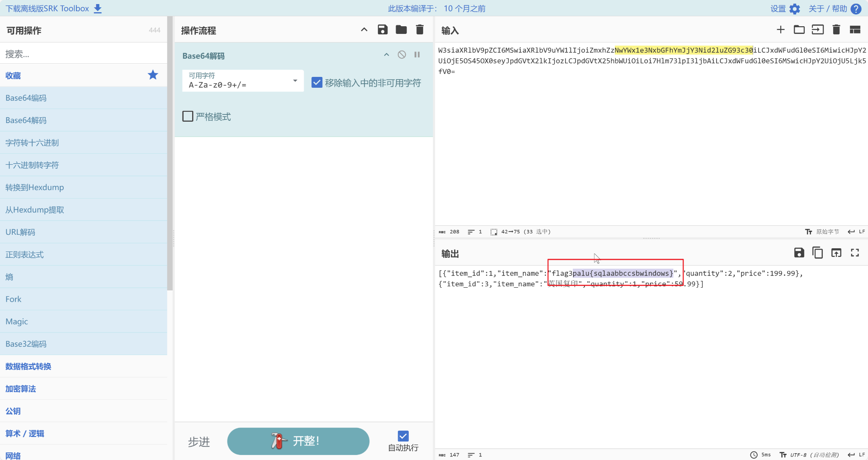Hide the recipe operation arguments chevron
The width and height of the screenshot is (868, 460).
point(364,30)
